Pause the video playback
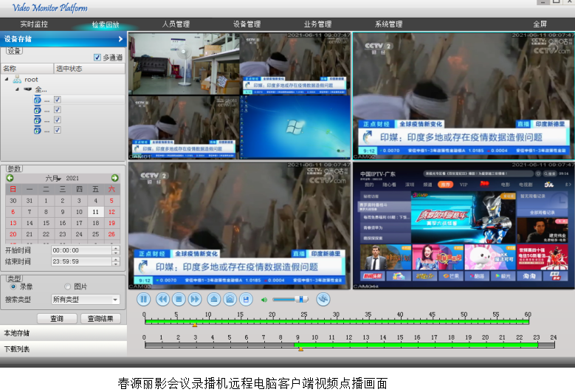The image size is (575, 392). click(x=144, y=299)
